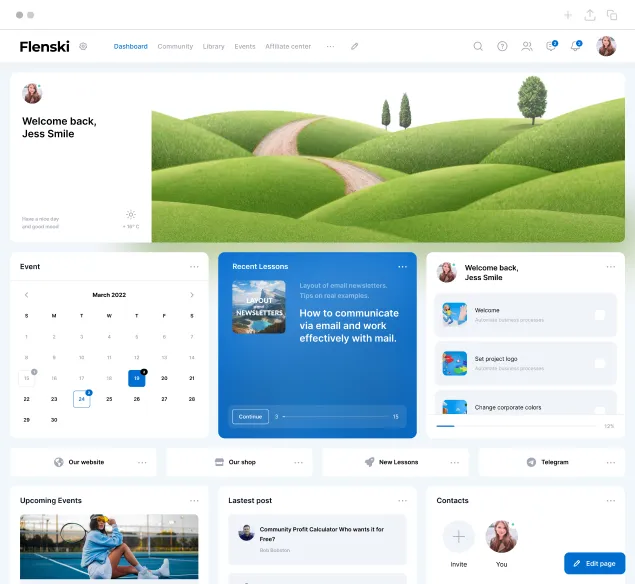Go to next month in calendar

click(x=192, y=295)
